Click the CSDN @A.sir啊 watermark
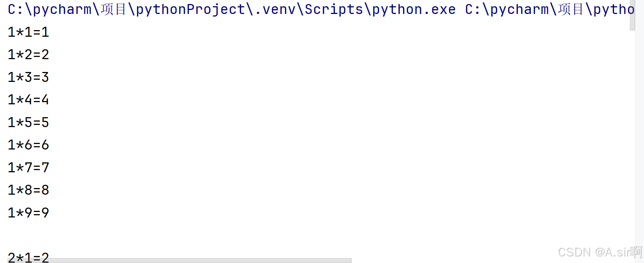Image resolution: width=644 pixels, height=263 pixels. (x=600, y=252)
